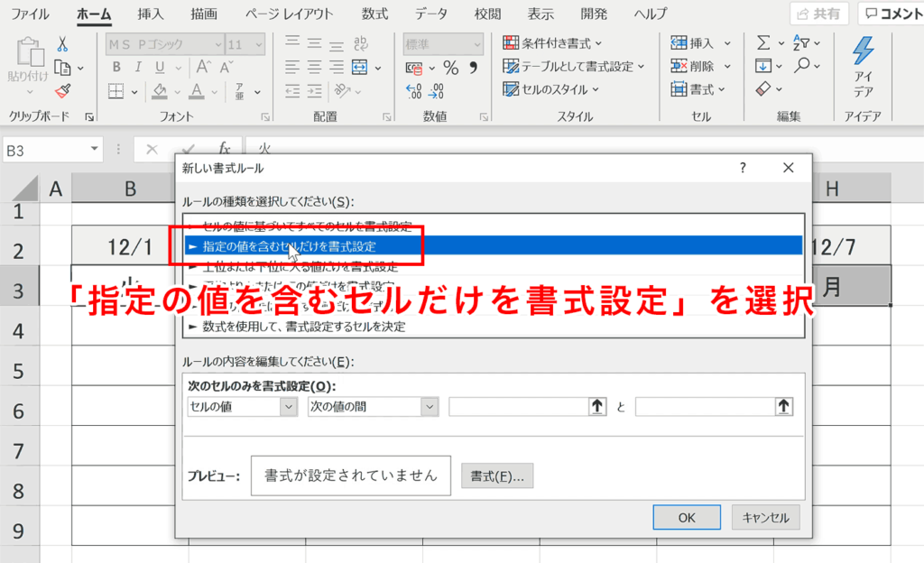Image resolution: width=924 pixels, height=563 pixels.
Task: Open the font color dropdown arrow
Action: tap(215, 92)
